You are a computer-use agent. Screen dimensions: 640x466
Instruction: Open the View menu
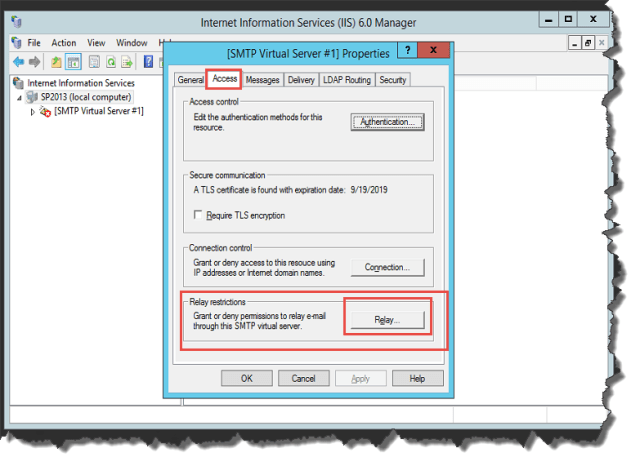point(96,43)
